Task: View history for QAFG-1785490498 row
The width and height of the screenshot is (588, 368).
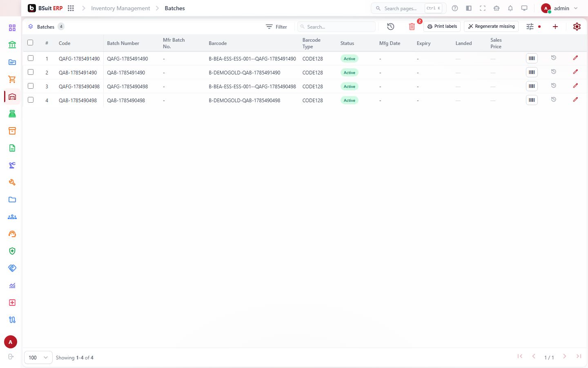Action: pyautogui.click(x=554, y=86)
